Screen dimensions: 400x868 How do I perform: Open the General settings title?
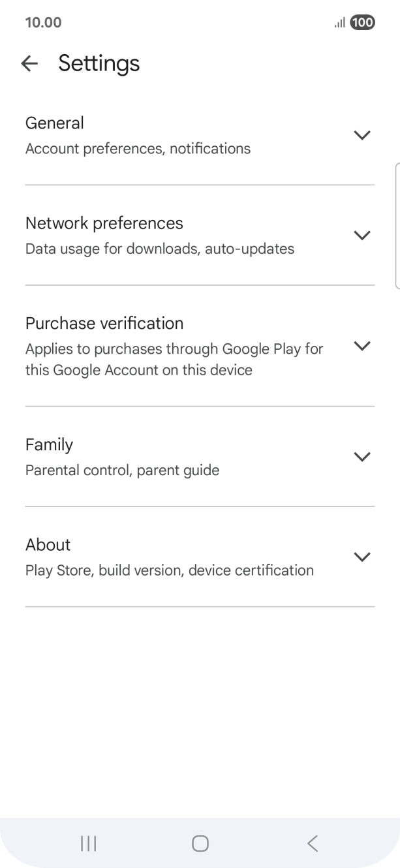[55, 123]
